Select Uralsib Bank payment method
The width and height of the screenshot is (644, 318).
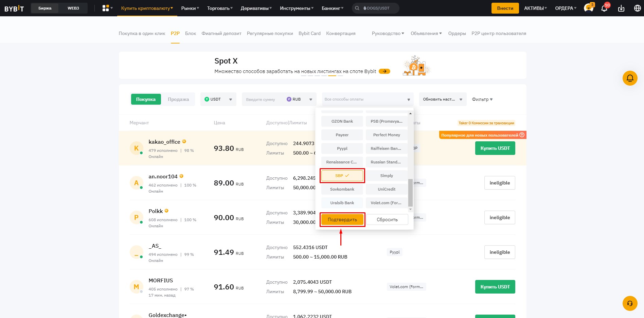click(342, 203)
